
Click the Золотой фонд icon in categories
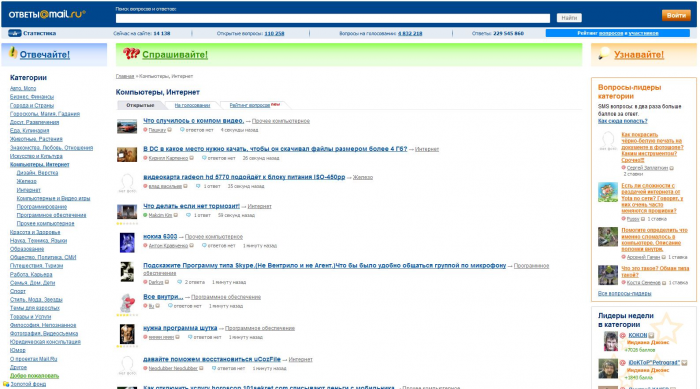pyautogui.click(x=6, y=384)
